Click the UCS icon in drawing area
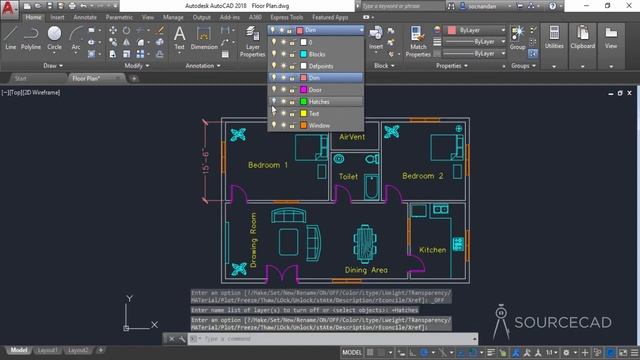 [x=141, y=313]
